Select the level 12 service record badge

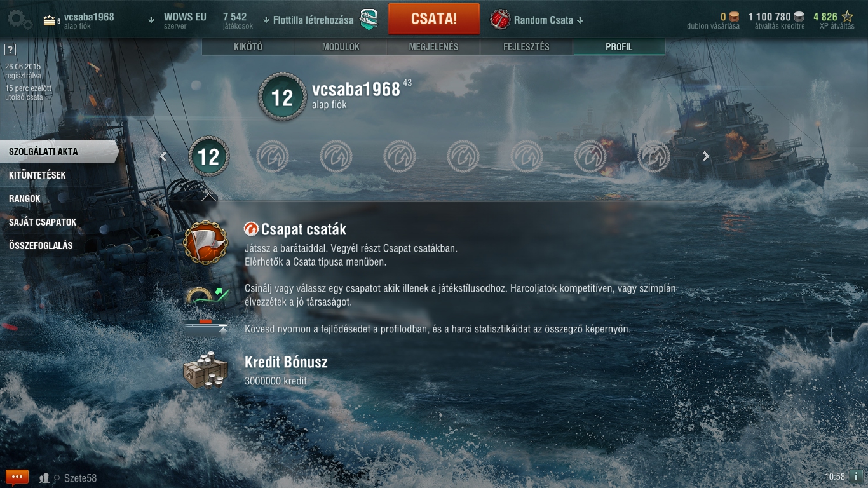click(208, 156)
